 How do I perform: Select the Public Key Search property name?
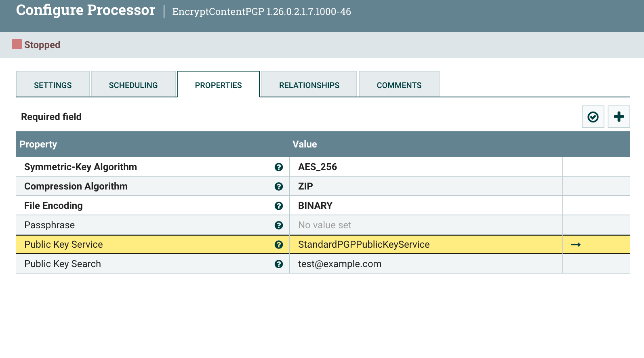(x=63, y=264)
